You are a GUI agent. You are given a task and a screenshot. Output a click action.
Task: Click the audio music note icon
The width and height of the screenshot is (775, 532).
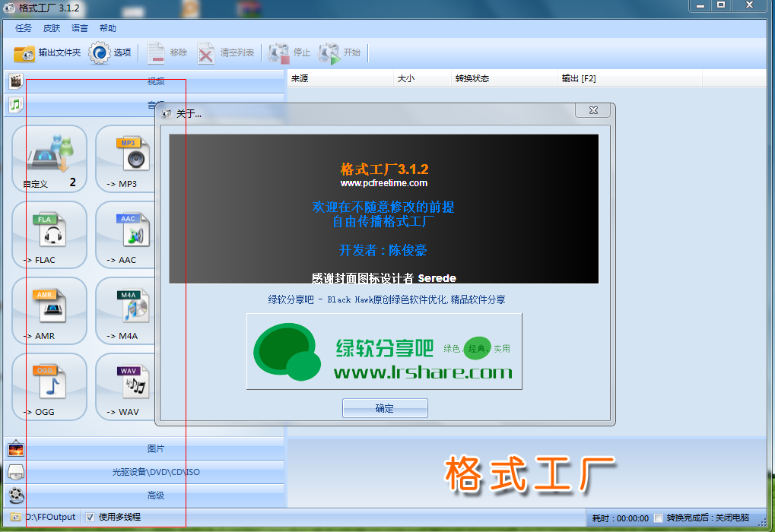coord(16,104)
